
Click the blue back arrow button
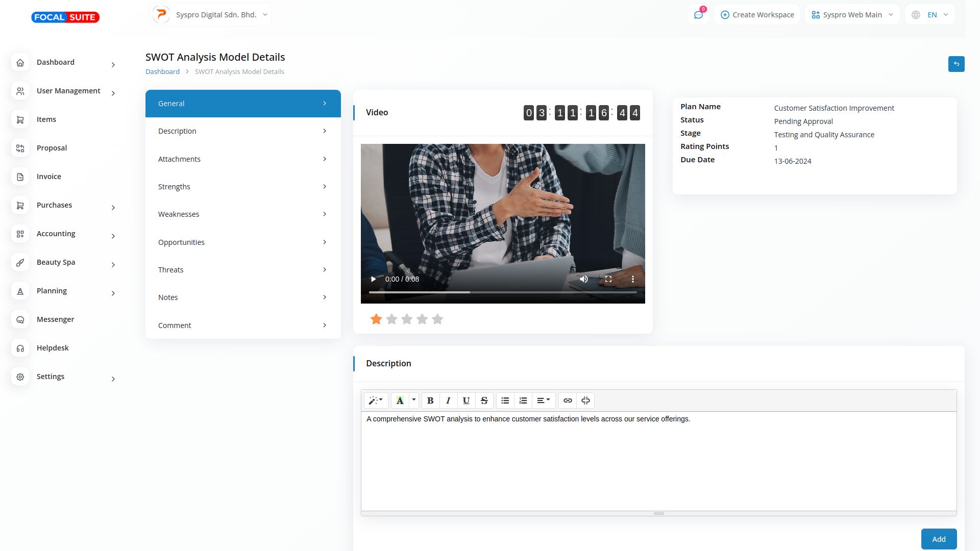pos(956,64)
